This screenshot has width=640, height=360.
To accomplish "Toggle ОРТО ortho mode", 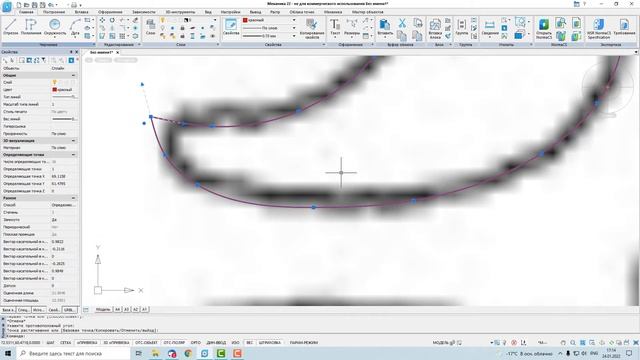I will point(196,343).
